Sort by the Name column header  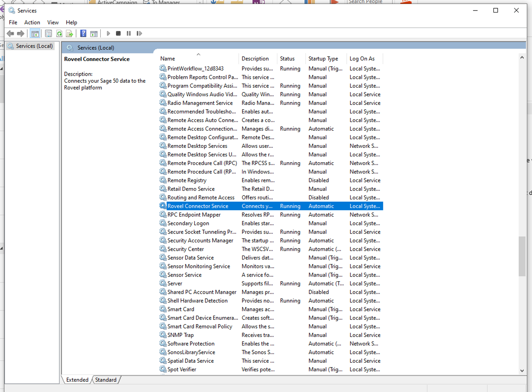199,59
